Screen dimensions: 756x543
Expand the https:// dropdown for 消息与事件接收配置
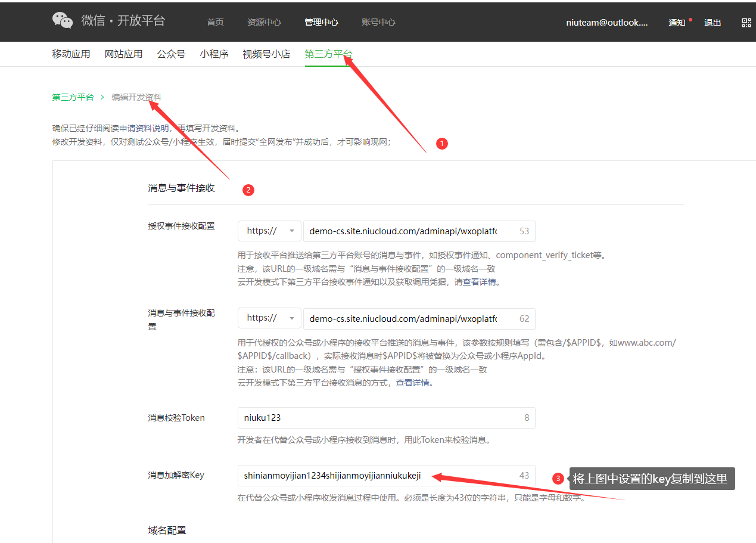click(x=269, y=318)
